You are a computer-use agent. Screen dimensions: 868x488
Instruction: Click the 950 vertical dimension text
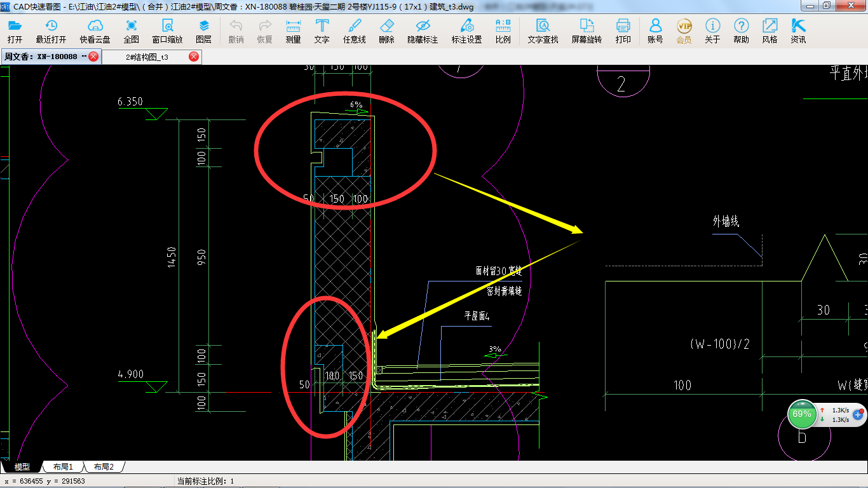[x=201, y=257]
